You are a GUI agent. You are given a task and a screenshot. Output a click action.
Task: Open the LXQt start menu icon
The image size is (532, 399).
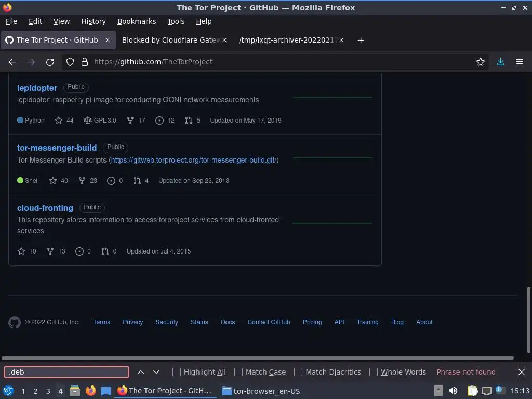[8, 391]
